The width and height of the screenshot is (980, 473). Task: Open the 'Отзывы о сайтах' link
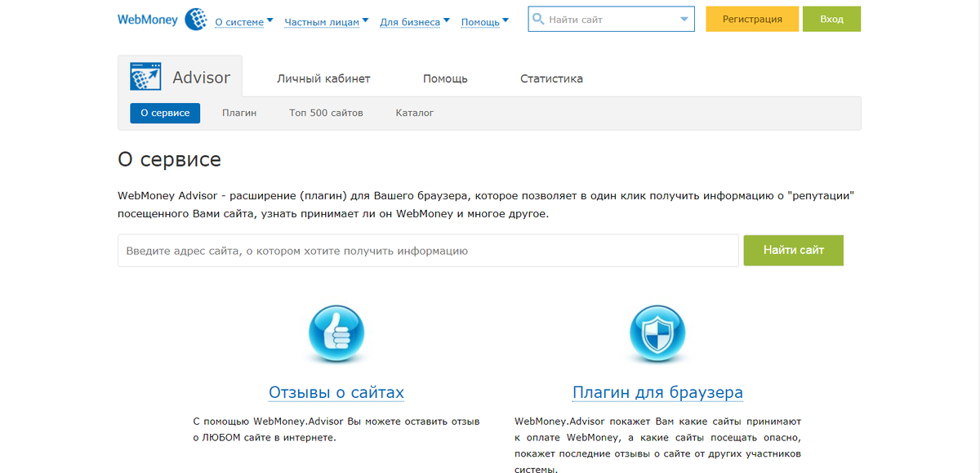pos(336,392)
